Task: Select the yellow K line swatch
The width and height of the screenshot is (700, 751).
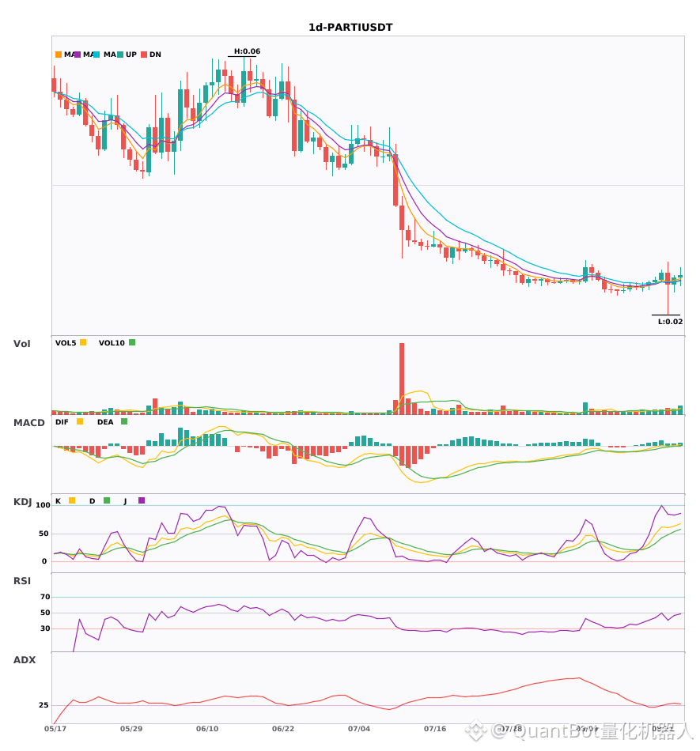Action: [x=72, y=500]
